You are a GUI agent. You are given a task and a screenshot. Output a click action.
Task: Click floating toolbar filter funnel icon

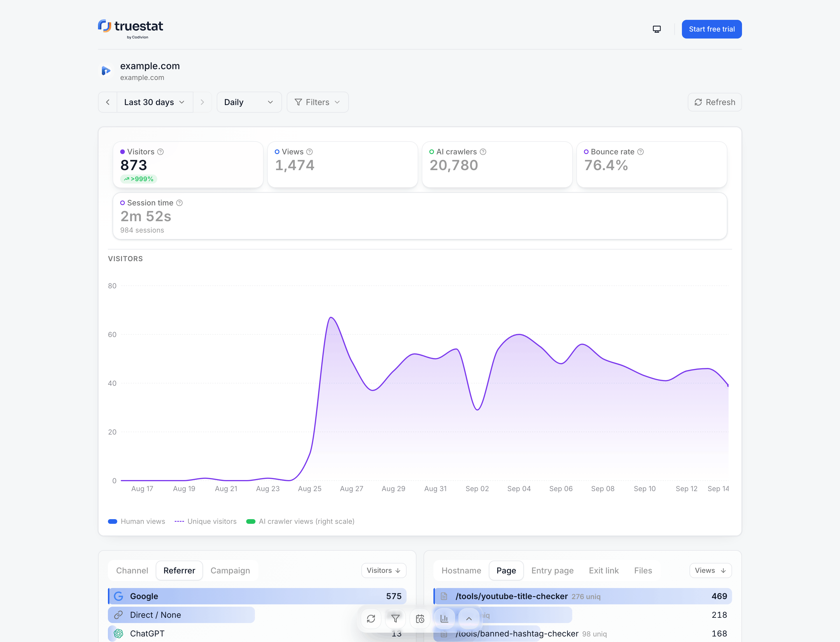pos(395,619)
